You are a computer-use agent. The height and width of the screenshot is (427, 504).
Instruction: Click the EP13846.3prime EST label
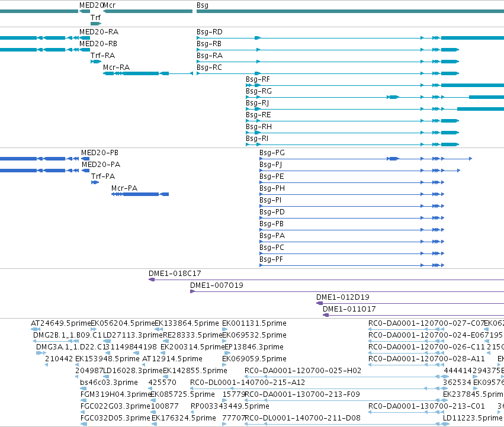click(254, 347)
